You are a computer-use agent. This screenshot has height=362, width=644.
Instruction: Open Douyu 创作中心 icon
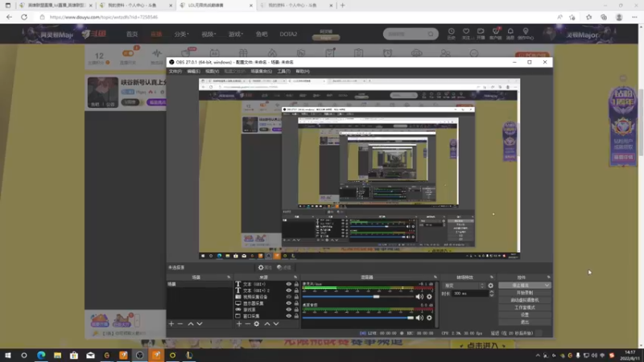click(x=526, y=34)
